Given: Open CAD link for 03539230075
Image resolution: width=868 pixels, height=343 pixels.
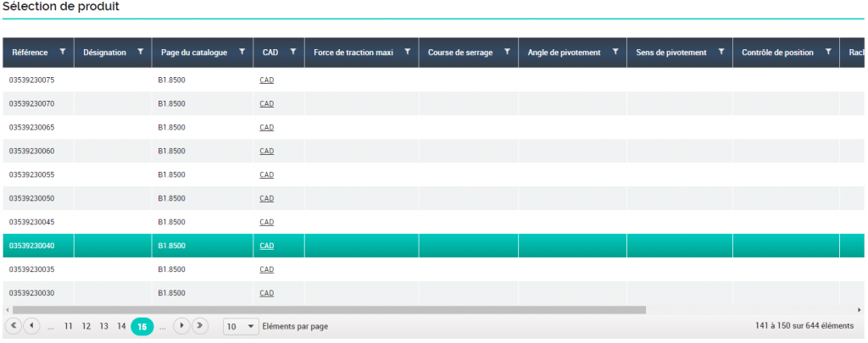Looking at the screenshot, I should [x=266, y=80].
